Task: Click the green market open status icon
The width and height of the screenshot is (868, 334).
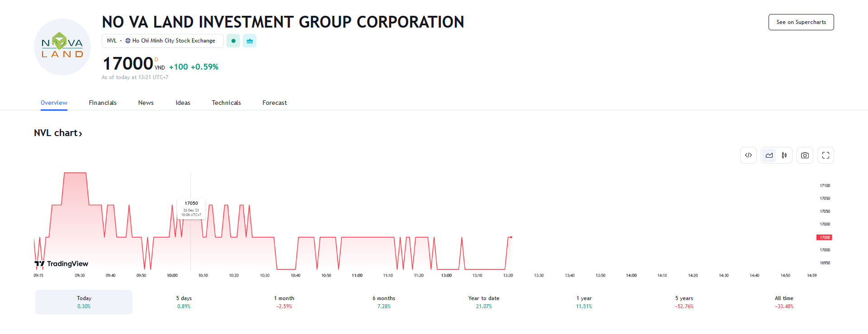Action: [x=233, y=41]
